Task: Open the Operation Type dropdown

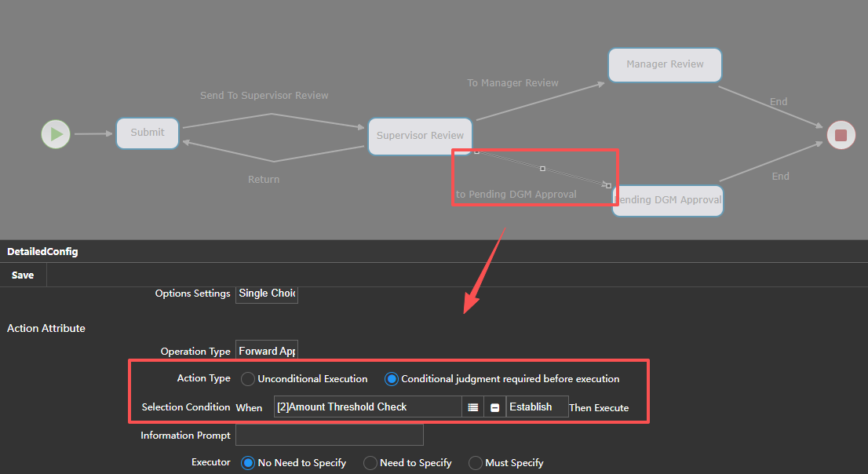Action: [x=267, y=352]
